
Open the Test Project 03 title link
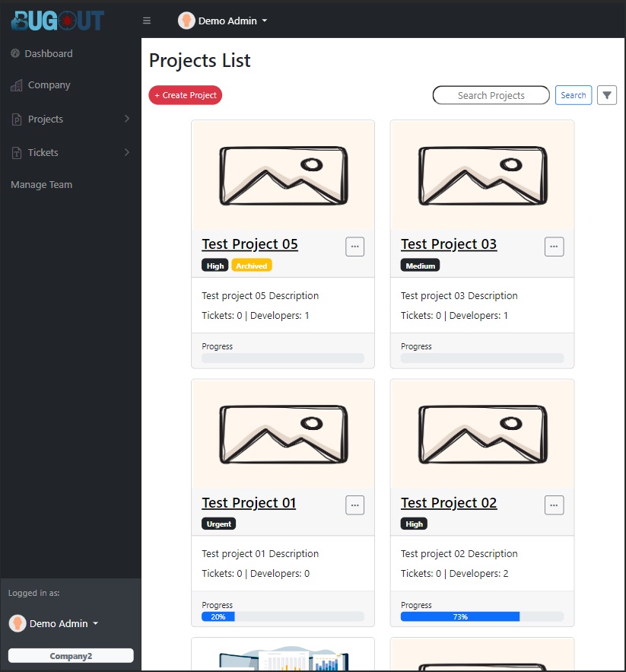coord(449,244)
